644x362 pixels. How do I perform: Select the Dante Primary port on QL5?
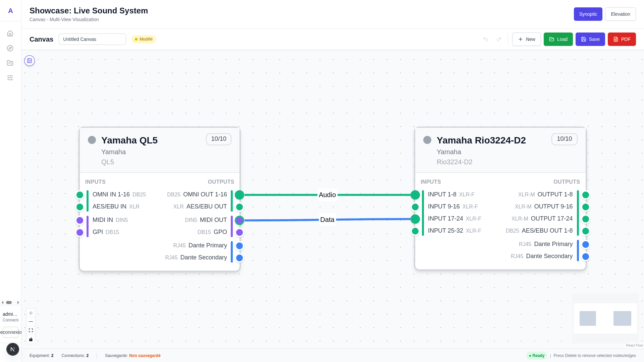(239, 246)
